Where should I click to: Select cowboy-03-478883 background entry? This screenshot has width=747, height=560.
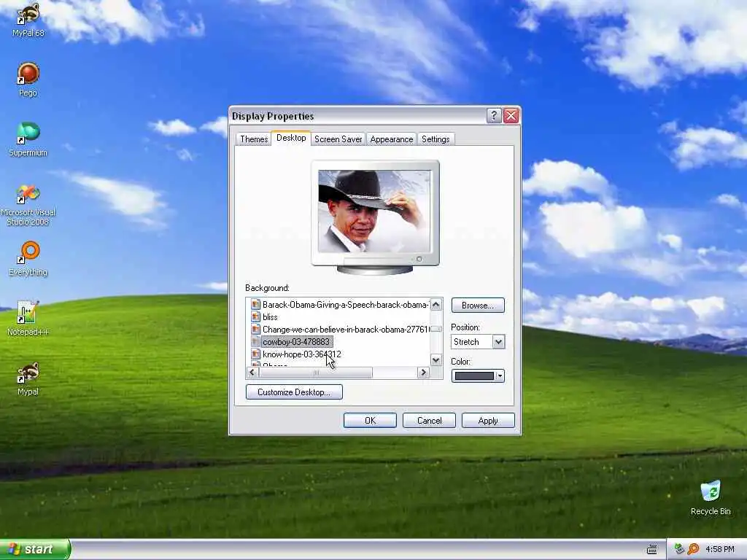pos(296,342)
